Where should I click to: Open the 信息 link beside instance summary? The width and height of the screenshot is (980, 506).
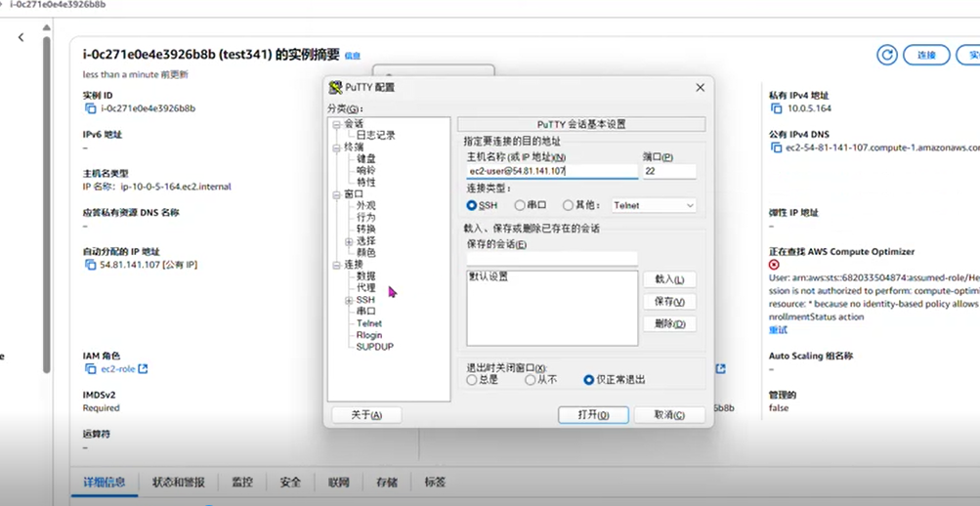[x=353, y=56]
